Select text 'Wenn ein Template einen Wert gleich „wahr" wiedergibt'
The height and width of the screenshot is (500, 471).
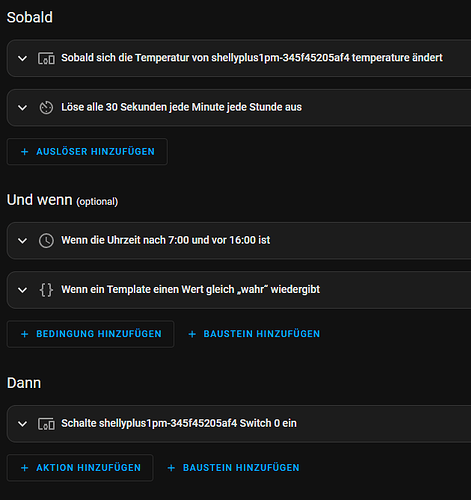(x=190, y=290)
